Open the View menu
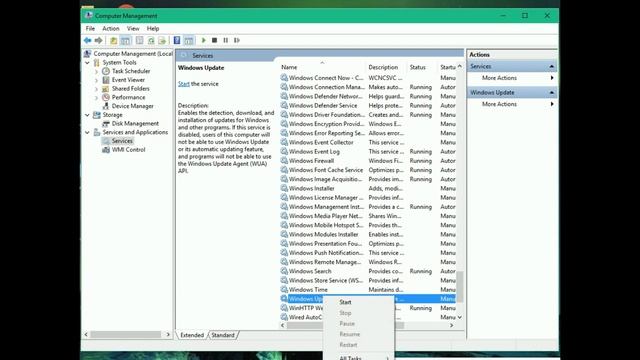Image resolution: width=640 pixels, height=360 pixels. 133,29
